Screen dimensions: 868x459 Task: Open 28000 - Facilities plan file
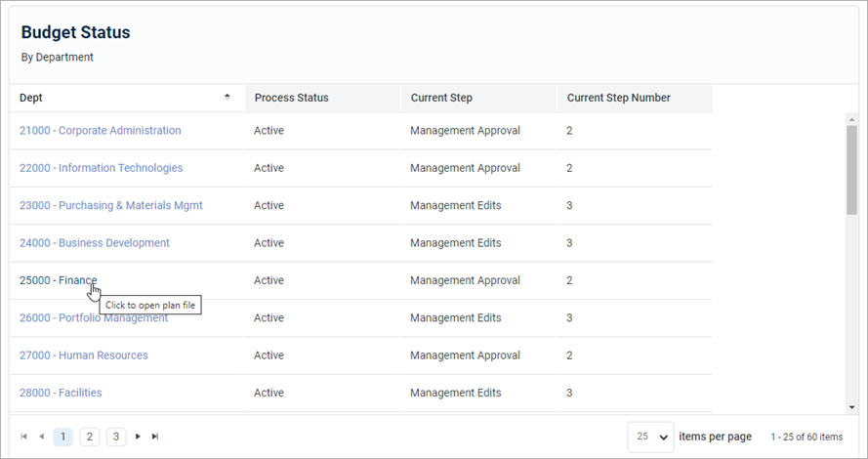coord(61,393)
